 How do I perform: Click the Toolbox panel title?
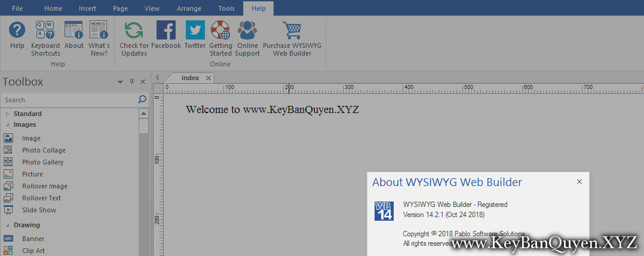[23, 82]
